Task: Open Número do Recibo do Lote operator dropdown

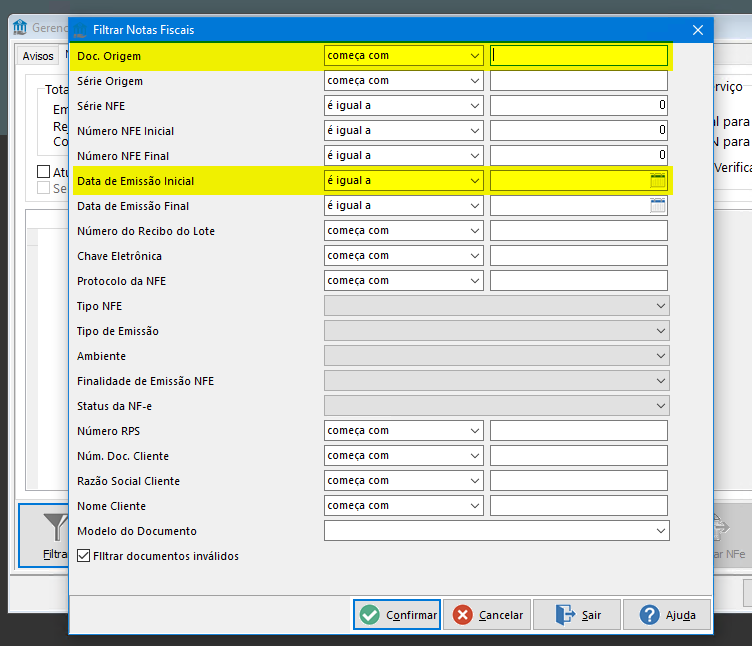Action: pos(403,231)
